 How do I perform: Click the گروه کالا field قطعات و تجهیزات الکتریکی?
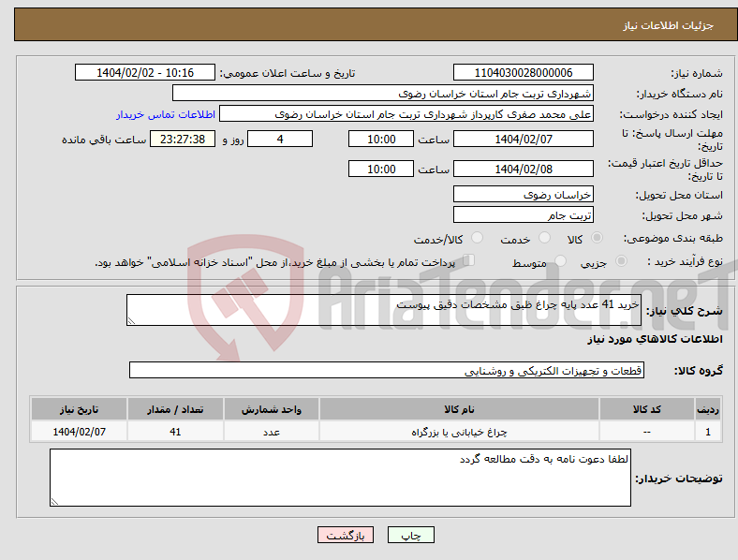pyautogui.click(x=387, y=370)
